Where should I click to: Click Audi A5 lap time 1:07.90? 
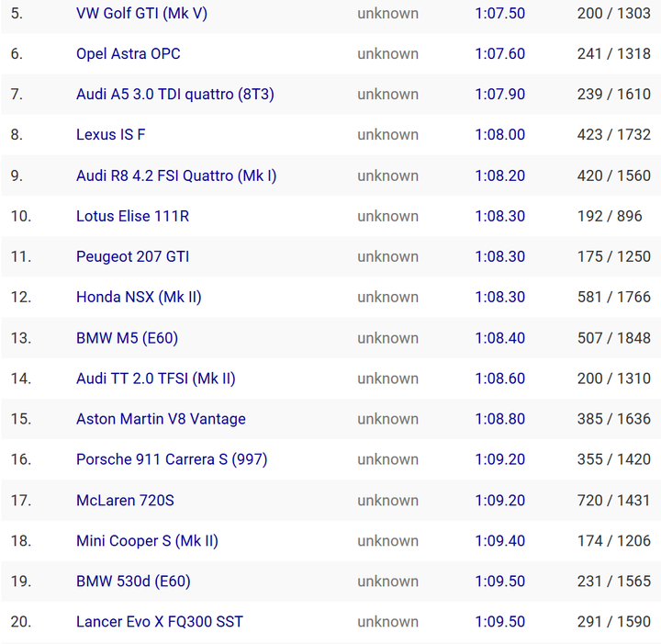point(500,95)
